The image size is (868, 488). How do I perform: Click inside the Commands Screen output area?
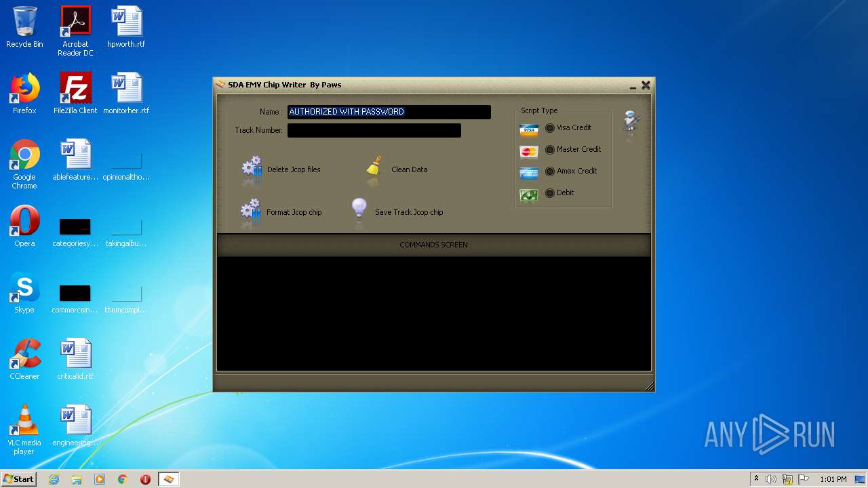434,313
